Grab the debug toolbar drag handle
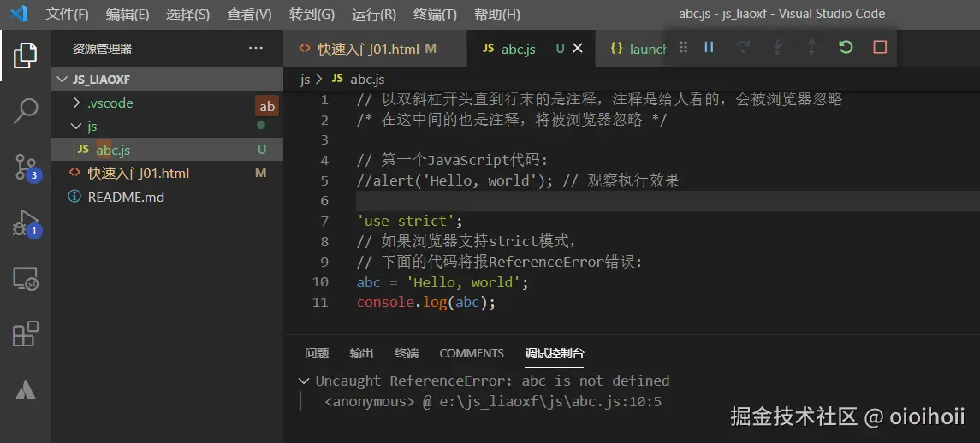The width and height of the screenshot is (980, 443). pyautogui.click(x=683, y=48)
